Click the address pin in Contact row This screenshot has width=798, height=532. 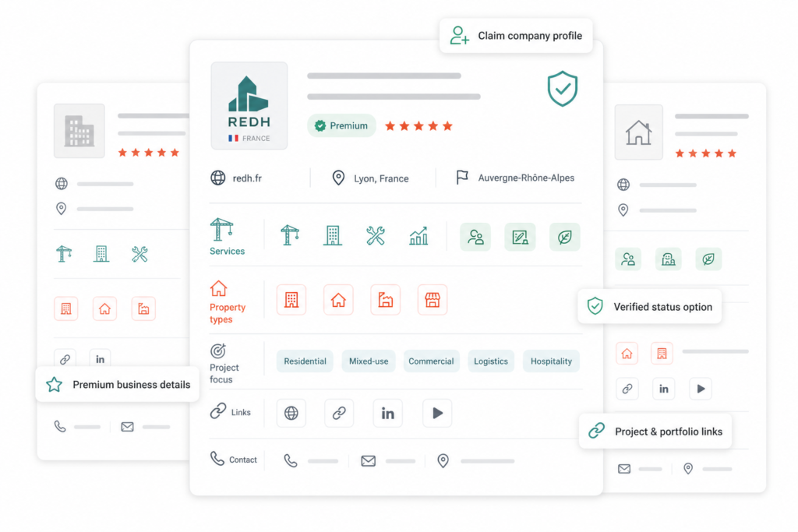[x=443, y=461]
